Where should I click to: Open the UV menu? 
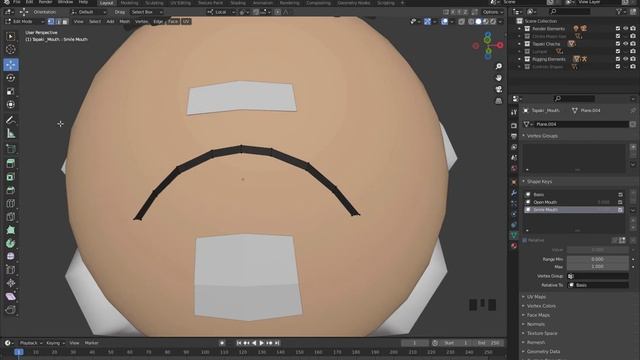click(x=186, y=21)
